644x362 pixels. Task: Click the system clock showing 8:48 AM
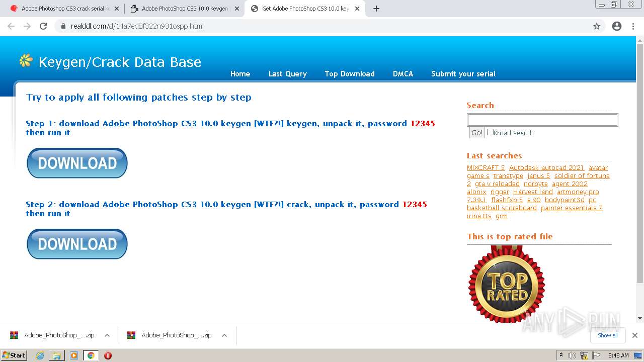[x=618, y=355]
